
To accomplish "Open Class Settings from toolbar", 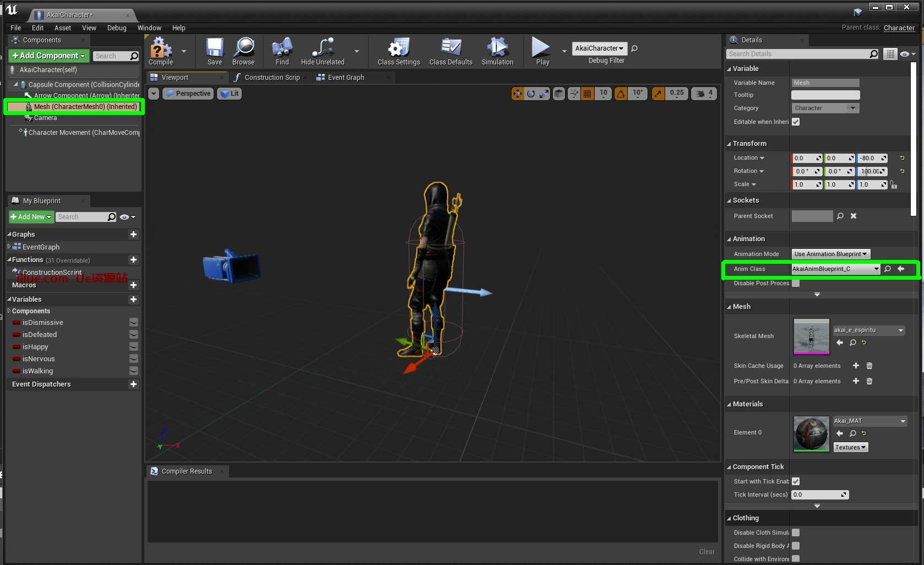I will coord(398,48).
